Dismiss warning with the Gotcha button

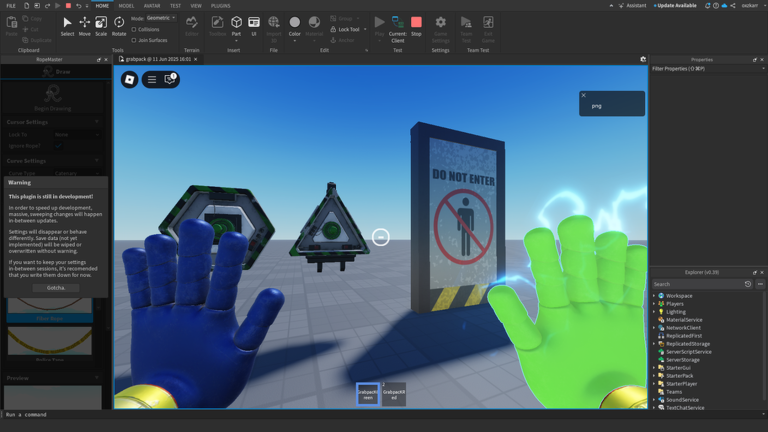tap(56, 288)
